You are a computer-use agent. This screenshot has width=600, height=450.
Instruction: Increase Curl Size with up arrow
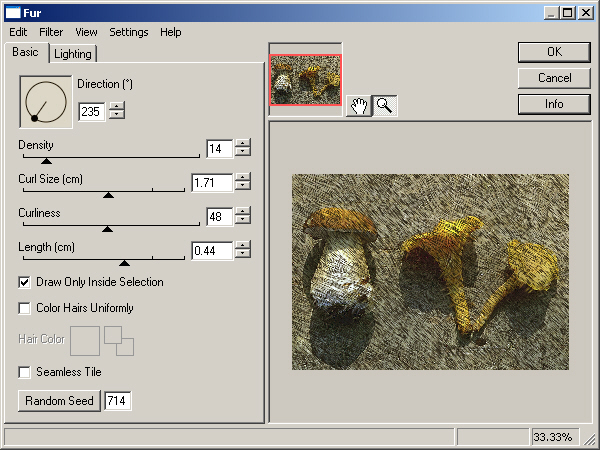(x=243, y=177)
